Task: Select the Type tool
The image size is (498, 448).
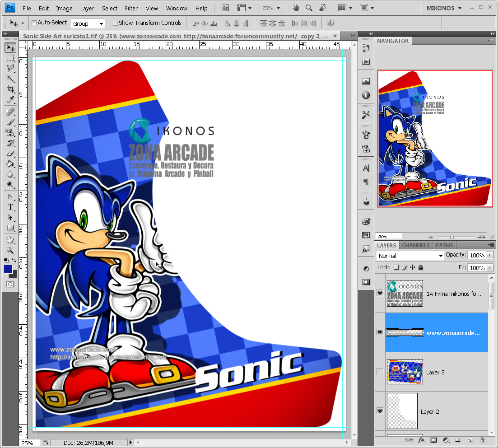Action: pyautogui.click(x=10, y=207)
